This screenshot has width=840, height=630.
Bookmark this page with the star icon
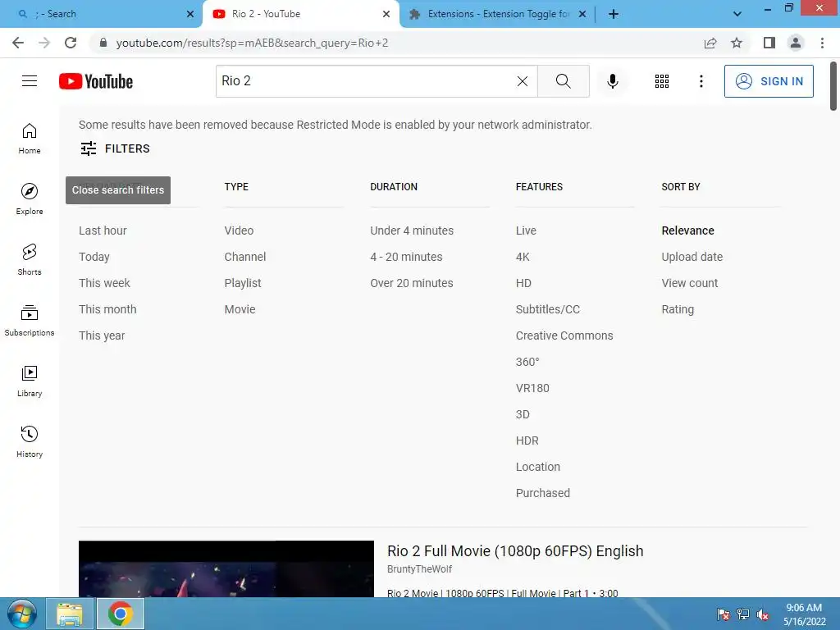pos(737,43)
